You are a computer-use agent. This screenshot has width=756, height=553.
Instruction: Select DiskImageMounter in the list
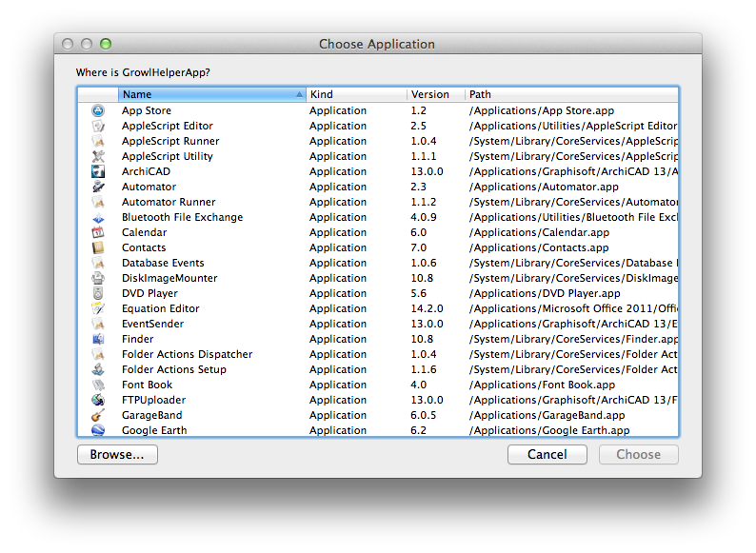169,278
